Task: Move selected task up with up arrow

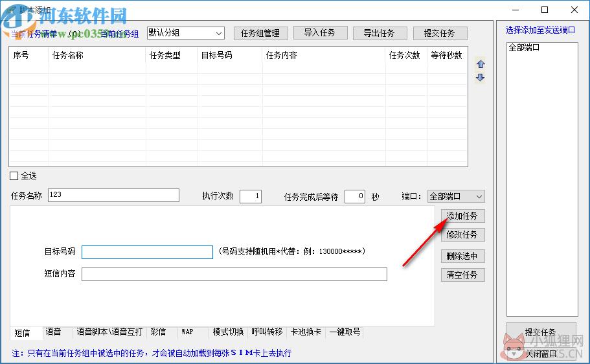Action: [x=481, y=64]
